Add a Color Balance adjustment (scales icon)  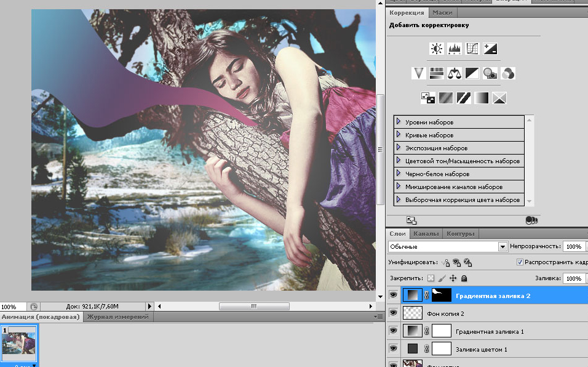(x=454, y=73)
